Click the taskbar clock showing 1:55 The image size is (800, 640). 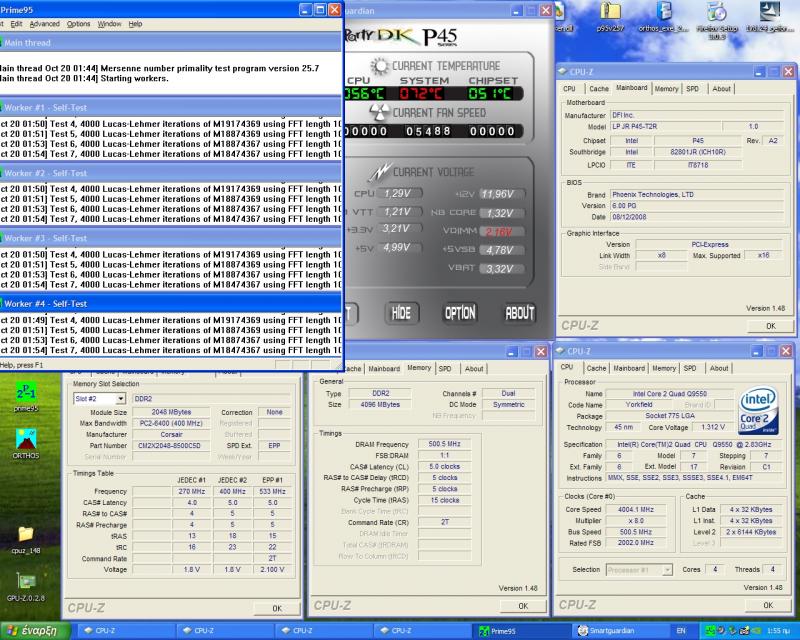point(779,631)
